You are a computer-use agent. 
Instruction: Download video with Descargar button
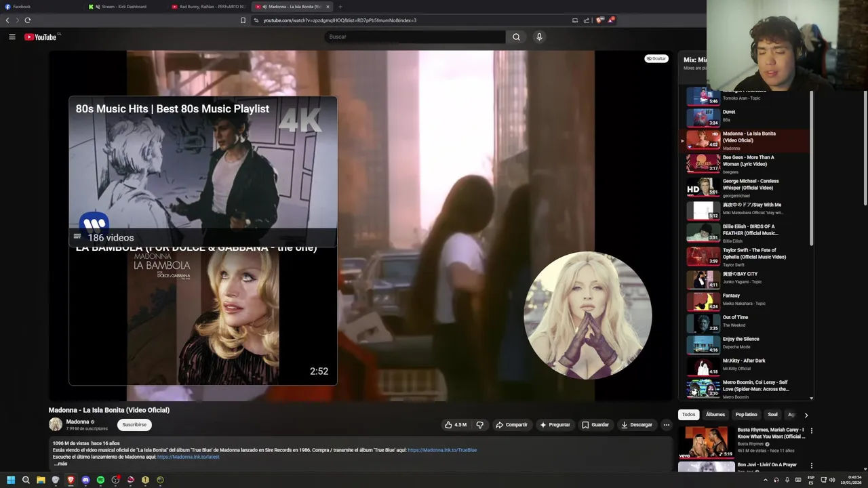click(637, 425)
